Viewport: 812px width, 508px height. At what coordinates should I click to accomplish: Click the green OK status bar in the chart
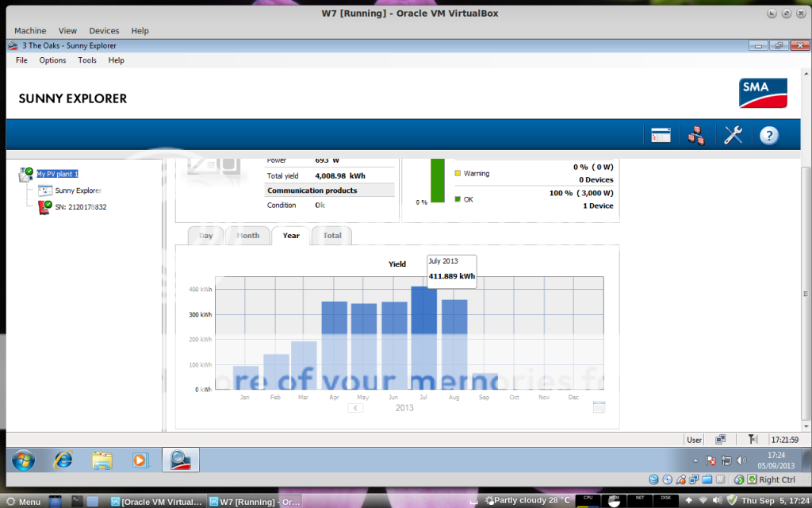tap(438, 180)
